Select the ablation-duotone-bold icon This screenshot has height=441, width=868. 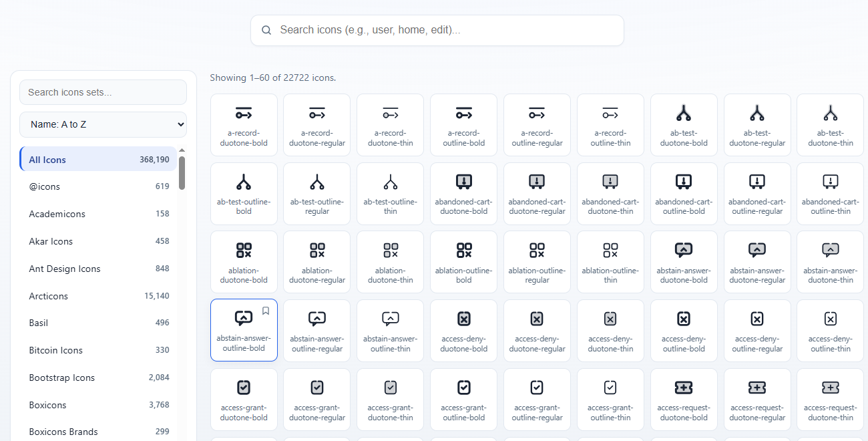(244, 262)
